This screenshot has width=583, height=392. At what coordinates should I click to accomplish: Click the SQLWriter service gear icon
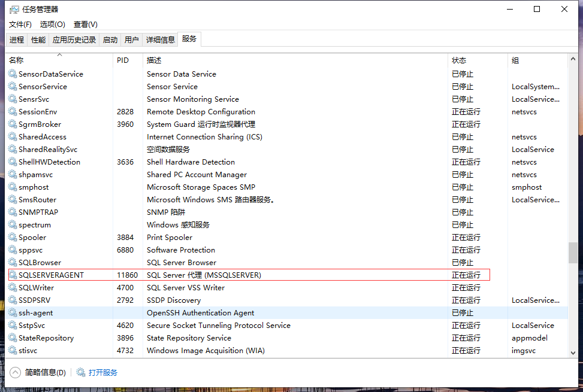coord(13,288)
